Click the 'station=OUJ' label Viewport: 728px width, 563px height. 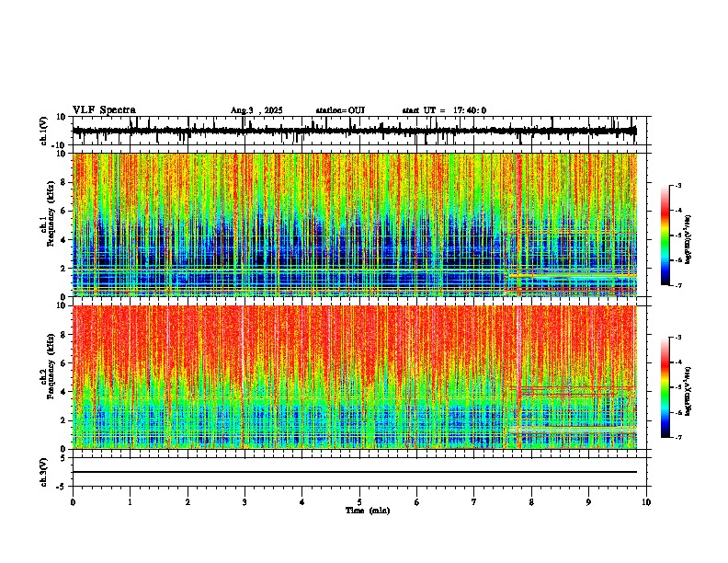(340, 110)
